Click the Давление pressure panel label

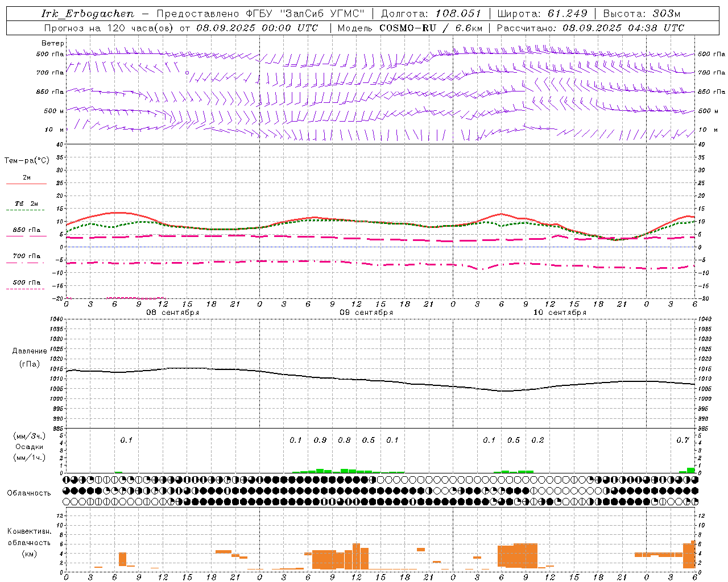tap(30, 351)
